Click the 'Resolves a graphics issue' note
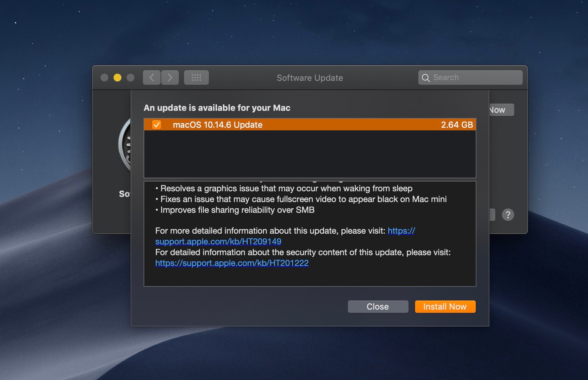Viewport: 588px width, 380px height. click(x=284, y=188)
